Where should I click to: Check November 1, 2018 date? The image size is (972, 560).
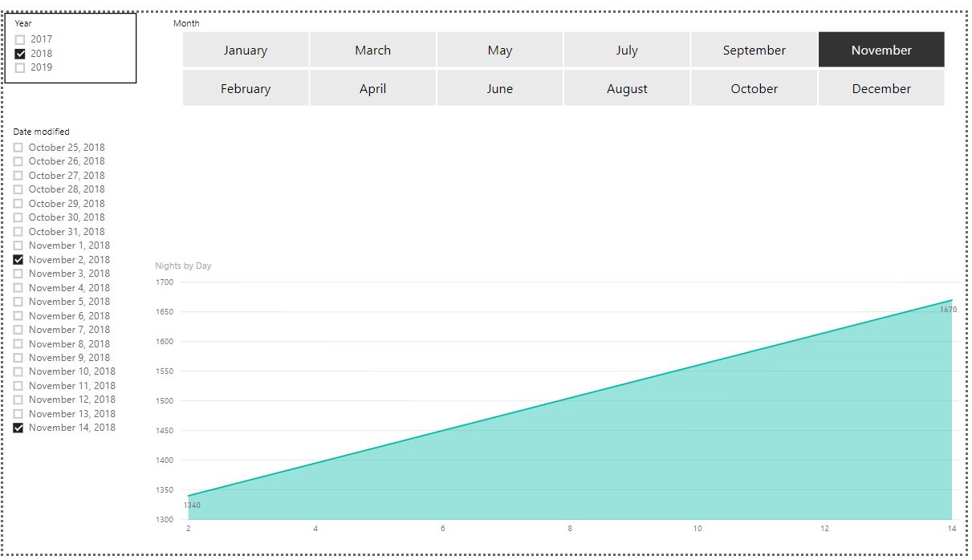coord(18,246)
